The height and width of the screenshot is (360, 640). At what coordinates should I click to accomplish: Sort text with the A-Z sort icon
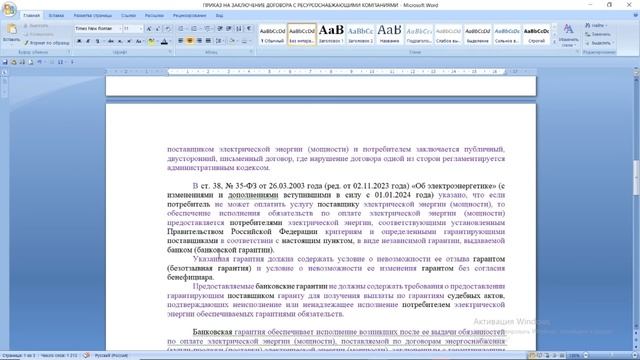click(239, 29)
